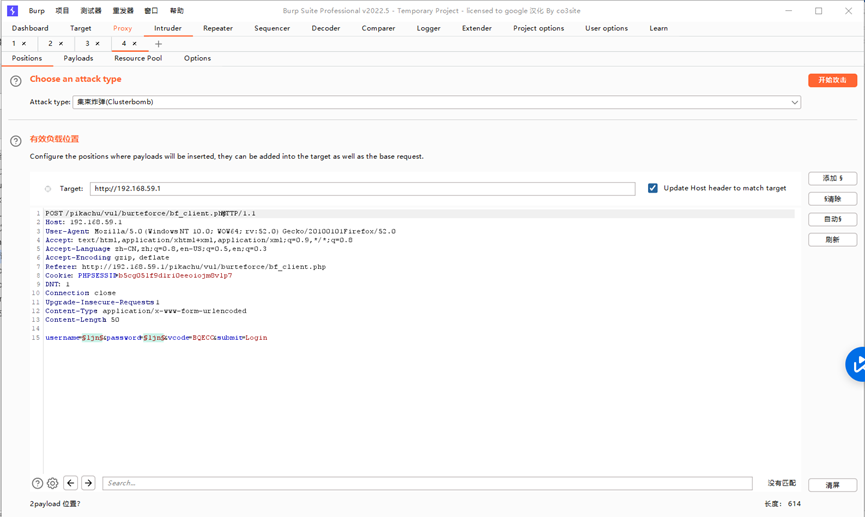Switch to the Comparer tab
The width and height of the screenshot is (865, 517).
[x=378, y=28]
